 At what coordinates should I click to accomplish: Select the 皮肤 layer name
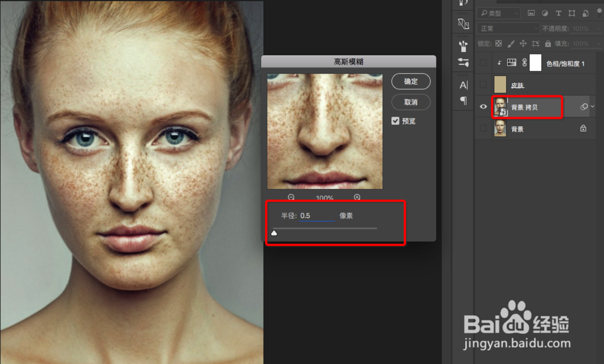(518, 86)
